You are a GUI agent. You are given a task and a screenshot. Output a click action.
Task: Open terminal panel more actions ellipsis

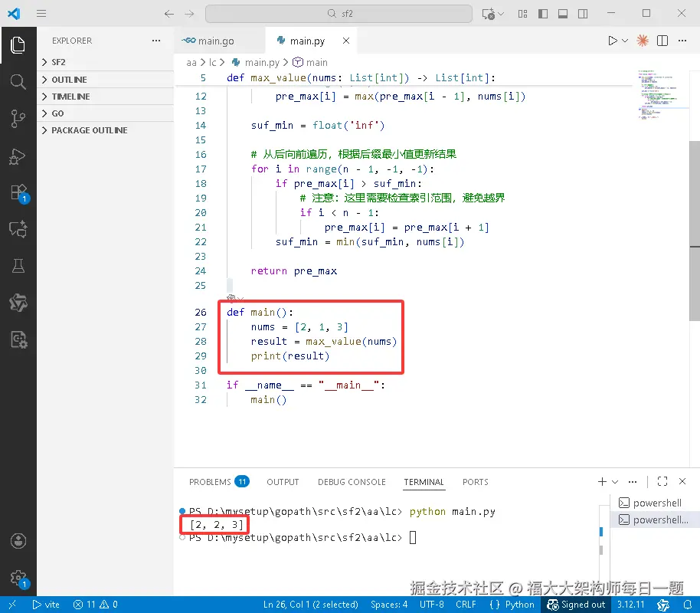[x=632, y=482]
